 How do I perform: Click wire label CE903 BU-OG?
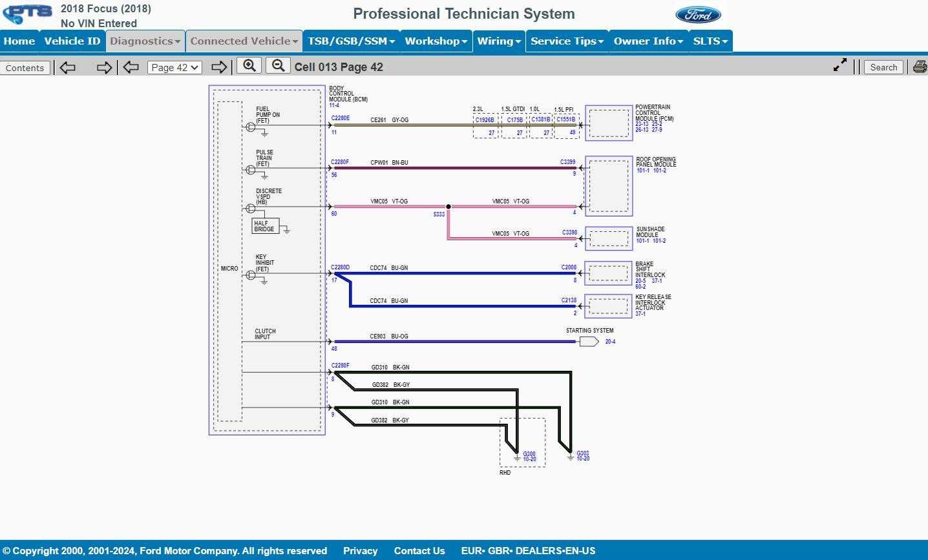tap(389, 337)
